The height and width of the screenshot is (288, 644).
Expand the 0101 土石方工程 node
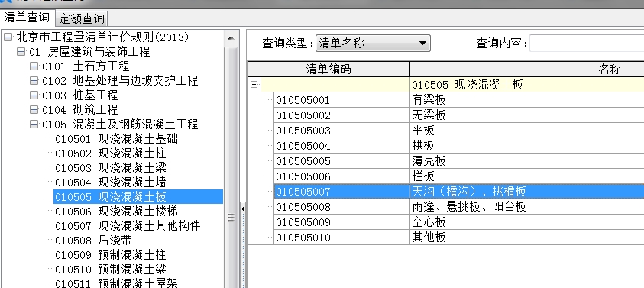point(34,66)
